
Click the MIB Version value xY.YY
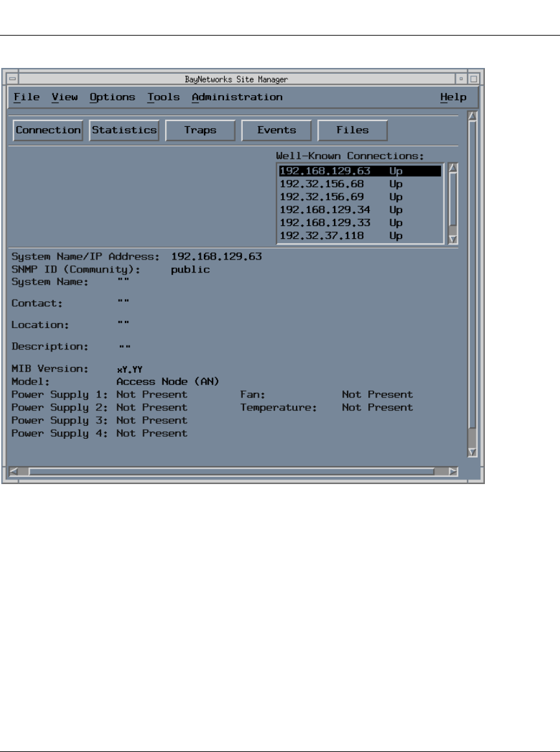[129, 370]
